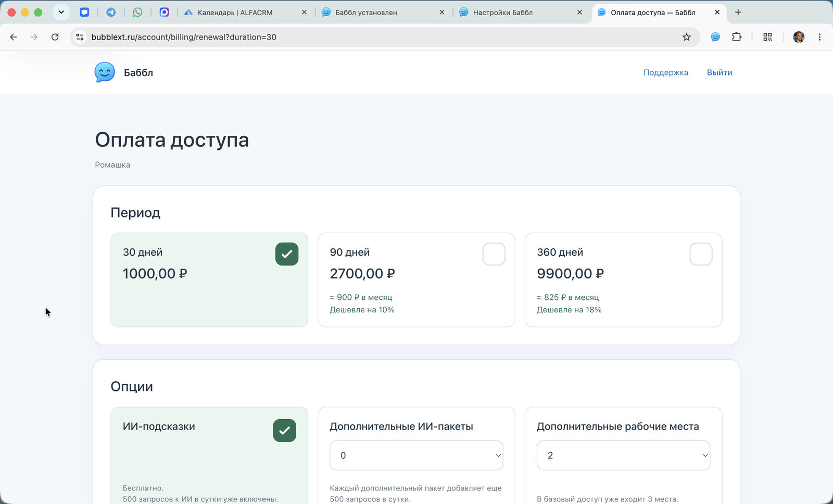Reload the page
833x504 pixels.
point(55,37)
